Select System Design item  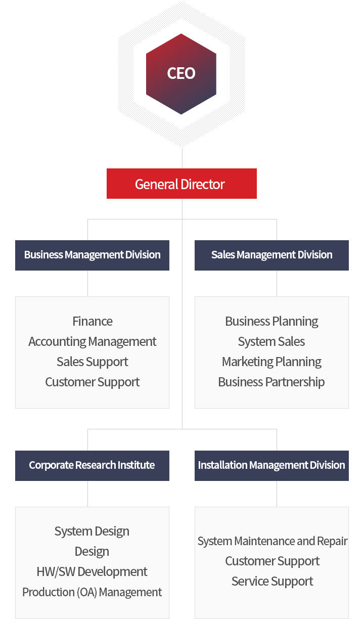[92, 531]
